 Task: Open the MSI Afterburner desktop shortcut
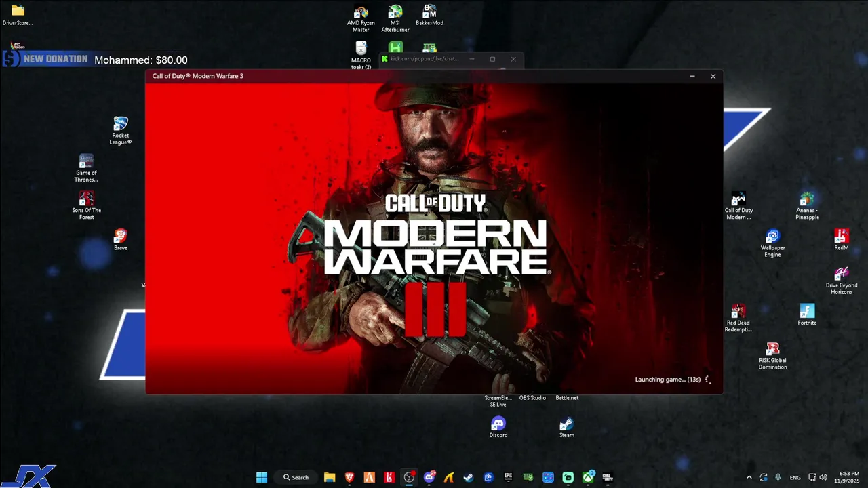click(x=395, y=18)
